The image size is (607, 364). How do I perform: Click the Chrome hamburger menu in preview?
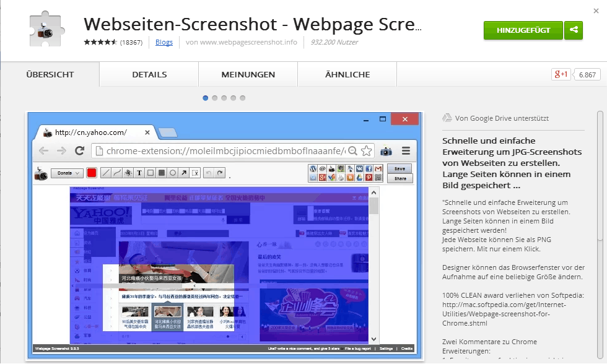click(x=406, y=151)
